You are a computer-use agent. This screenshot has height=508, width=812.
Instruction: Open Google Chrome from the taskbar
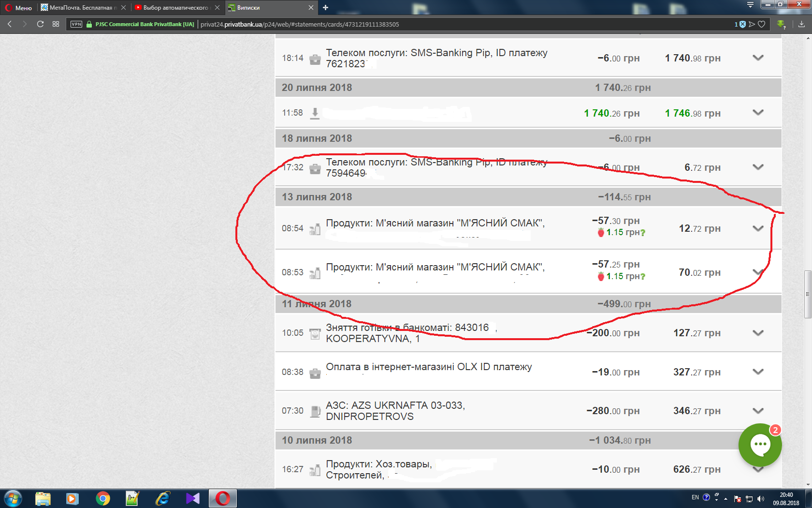pyautogui.click(x=102, y=498)
